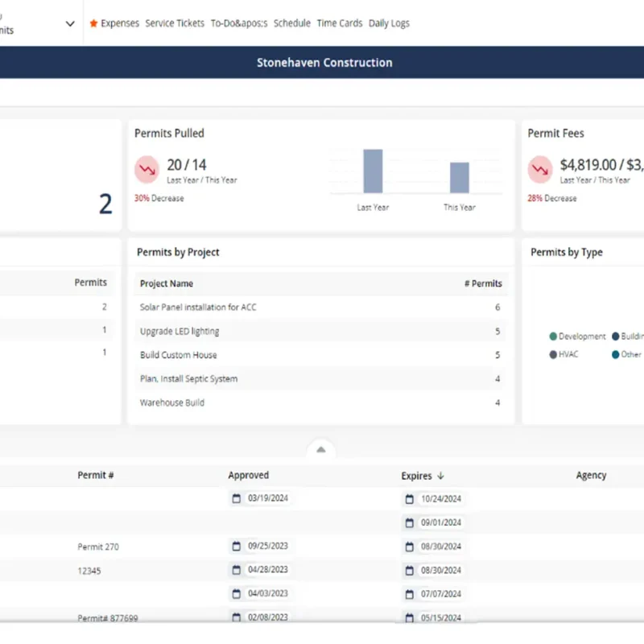644x644 pixels.
Task: Select the Last Year bar in chart
Action: [373, 171]
